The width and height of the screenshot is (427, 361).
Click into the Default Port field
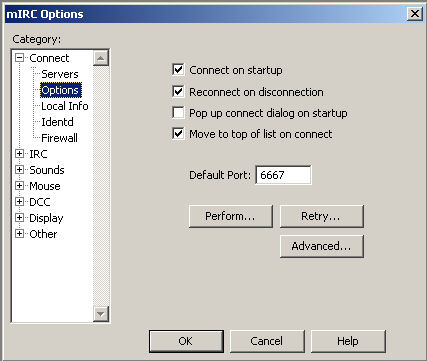pos(283,175)
